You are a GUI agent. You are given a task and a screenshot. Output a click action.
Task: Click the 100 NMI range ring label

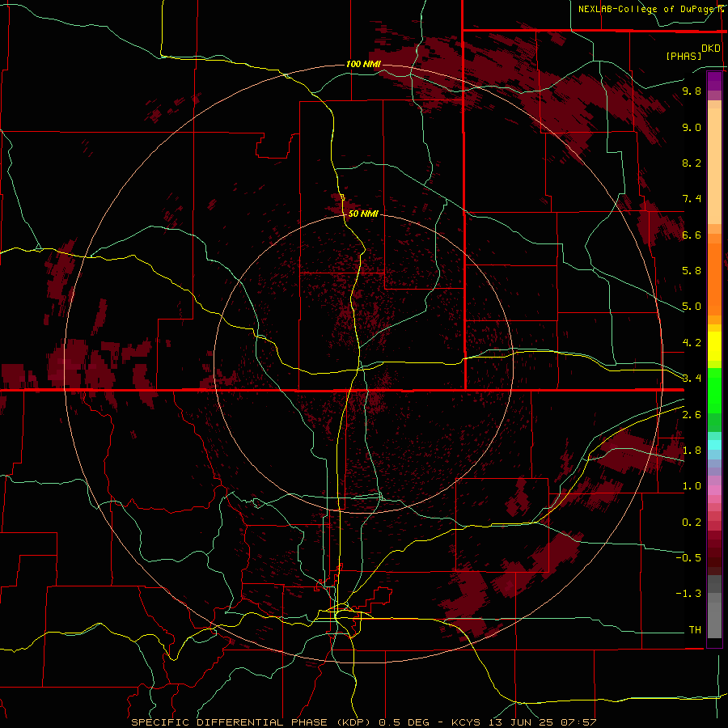point(363,64)
